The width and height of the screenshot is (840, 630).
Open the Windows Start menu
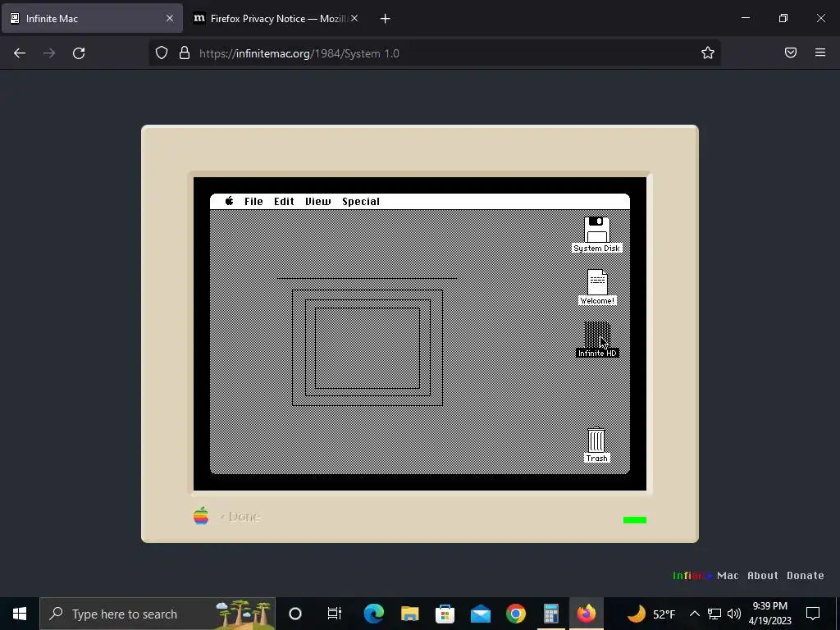pyautogui.click(x=20, y=614)
